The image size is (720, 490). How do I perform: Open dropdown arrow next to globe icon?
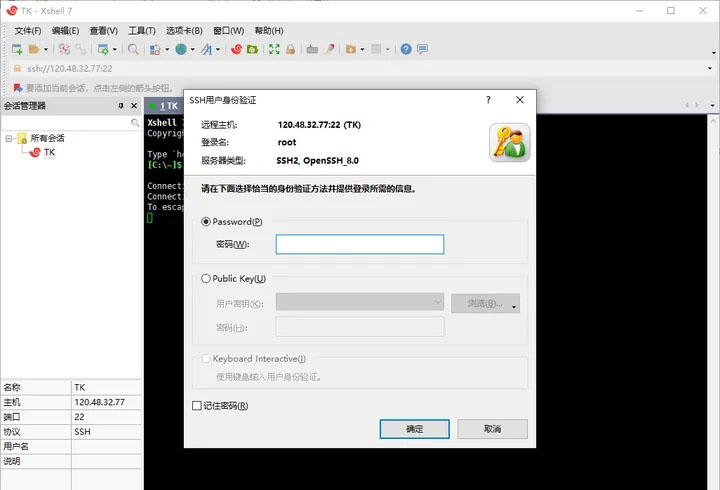point(192,49)
